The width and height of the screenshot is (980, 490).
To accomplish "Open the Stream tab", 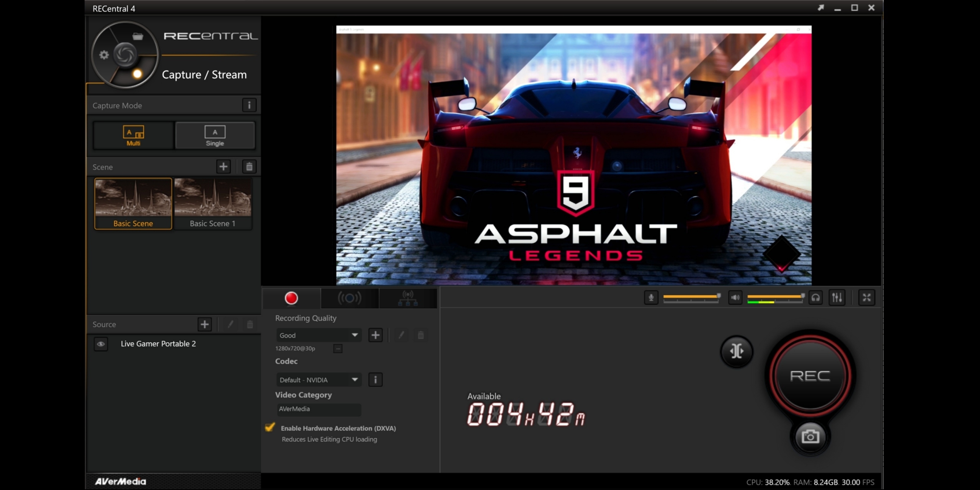I will 350,298.
